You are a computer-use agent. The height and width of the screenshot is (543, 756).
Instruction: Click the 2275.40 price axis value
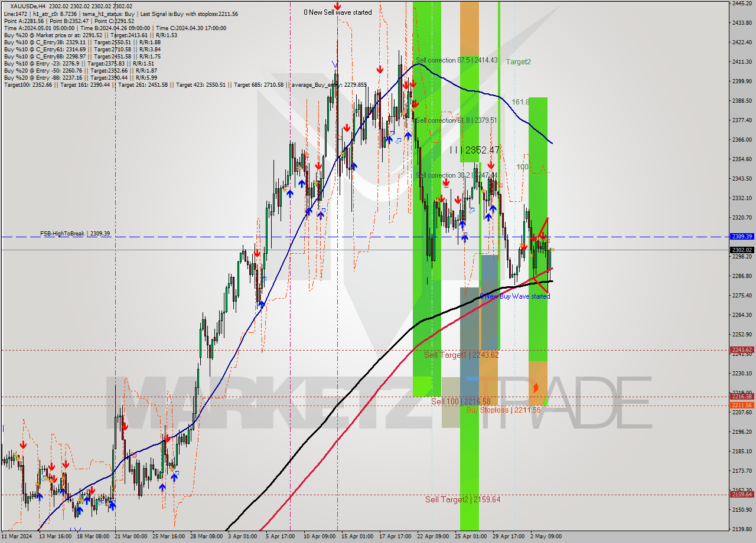(x=742, y=296)
